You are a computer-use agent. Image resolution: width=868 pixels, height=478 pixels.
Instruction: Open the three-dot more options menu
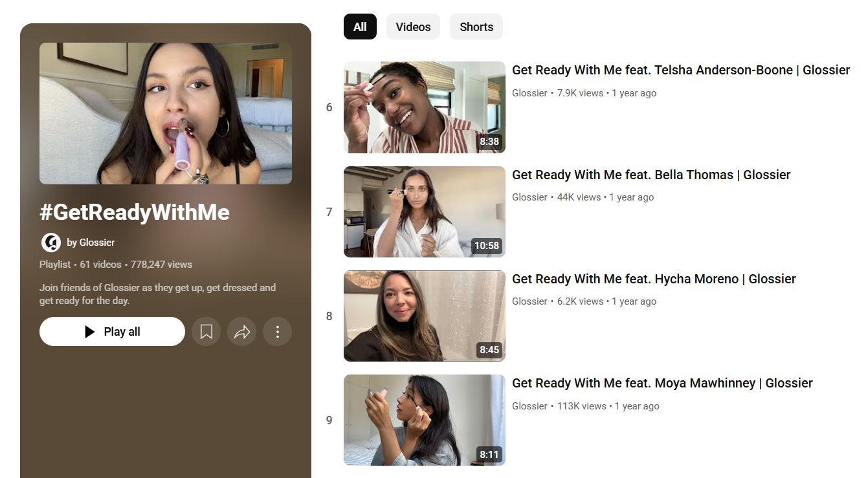278,332
